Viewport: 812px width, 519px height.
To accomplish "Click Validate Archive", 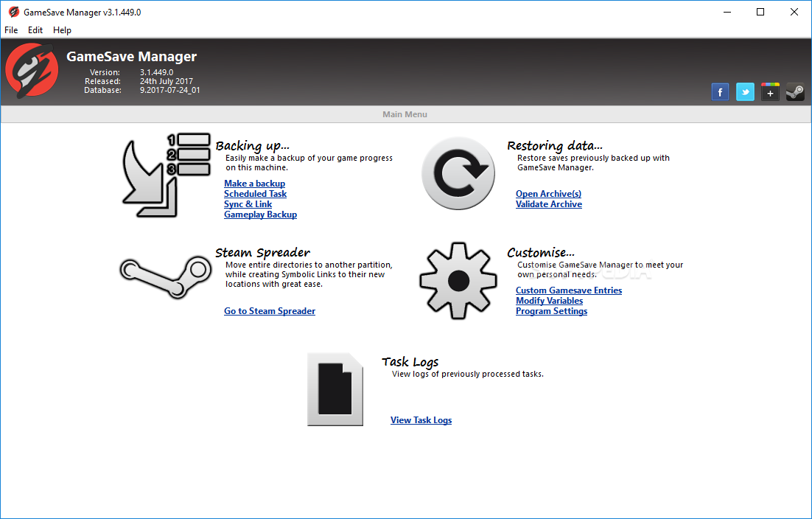I will tap(548, 203).
